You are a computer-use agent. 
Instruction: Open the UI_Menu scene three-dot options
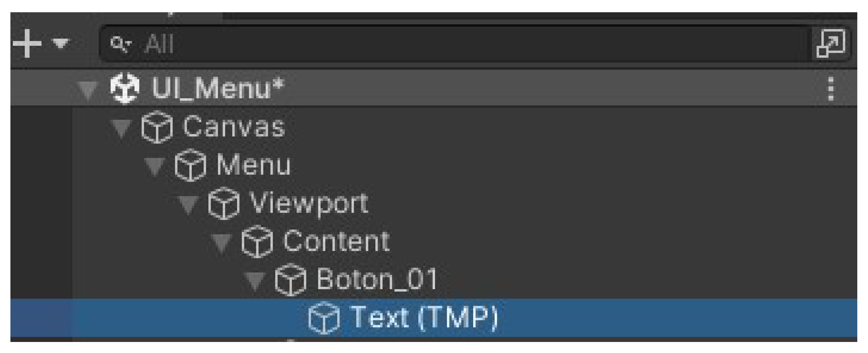tap(831, 89)
